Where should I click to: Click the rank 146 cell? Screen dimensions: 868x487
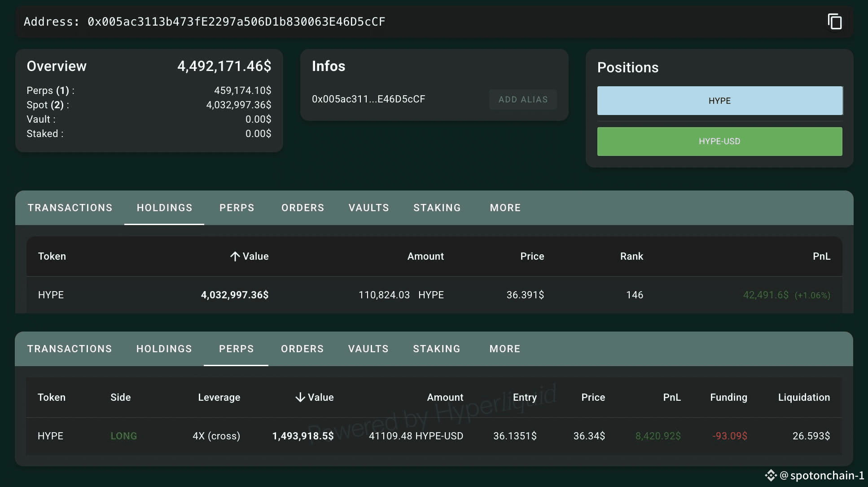pos(635,295)
